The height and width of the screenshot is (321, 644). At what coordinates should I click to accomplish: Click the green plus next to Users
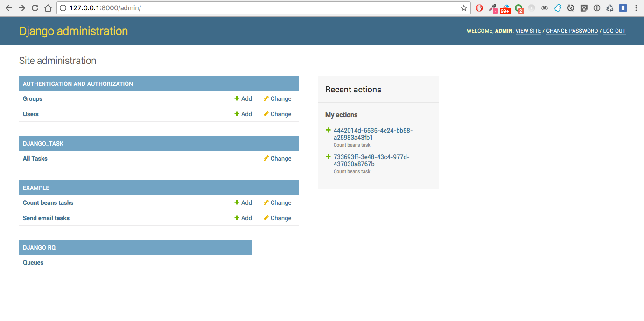pyautogui.click(x=237, y=114)
